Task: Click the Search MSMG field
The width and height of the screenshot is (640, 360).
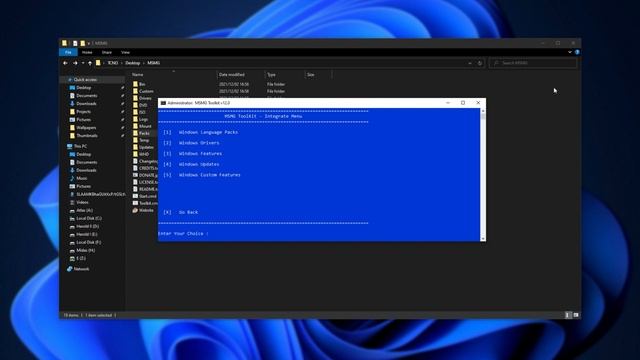Action: point(533,63)
